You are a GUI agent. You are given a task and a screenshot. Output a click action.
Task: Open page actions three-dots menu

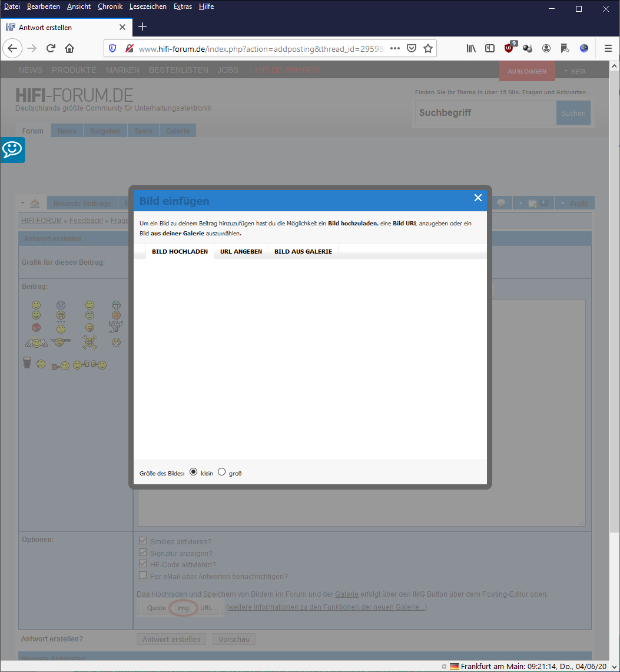395,48
